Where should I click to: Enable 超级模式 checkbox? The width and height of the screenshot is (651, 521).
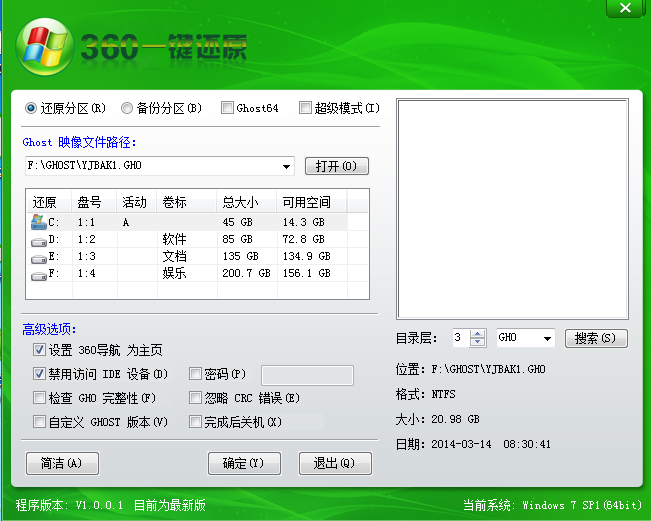(305, 108)
